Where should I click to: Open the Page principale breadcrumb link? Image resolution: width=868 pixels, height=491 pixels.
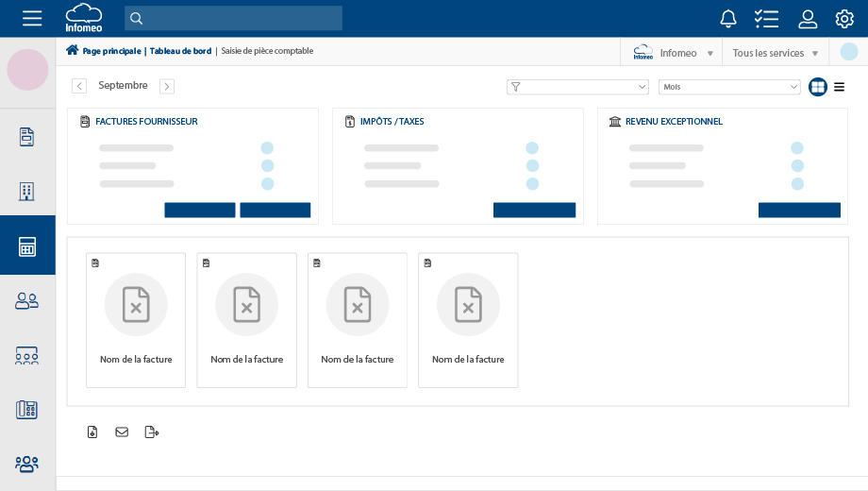tap(110, 51)
